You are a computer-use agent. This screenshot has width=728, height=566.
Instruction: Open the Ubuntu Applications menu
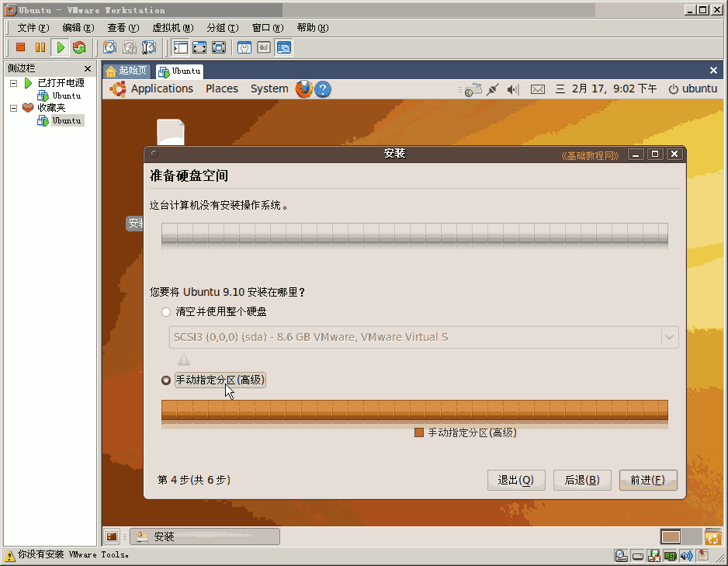[x=161, y=89]
